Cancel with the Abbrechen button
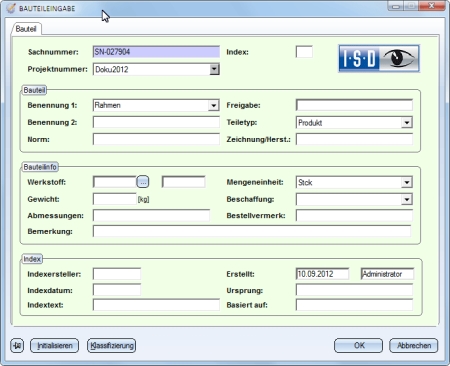Image resolution: width=450 pixels, height=366 pixels. click(414, 345)
